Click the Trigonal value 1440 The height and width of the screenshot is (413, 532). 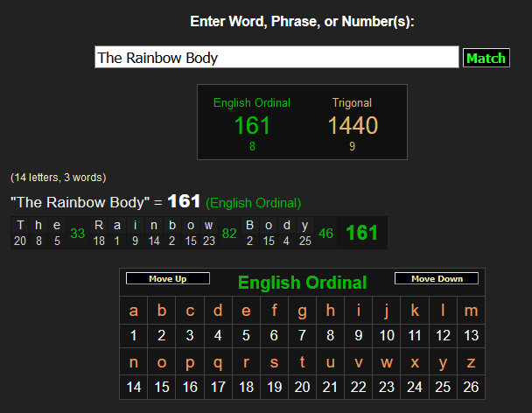click(352, 126)
